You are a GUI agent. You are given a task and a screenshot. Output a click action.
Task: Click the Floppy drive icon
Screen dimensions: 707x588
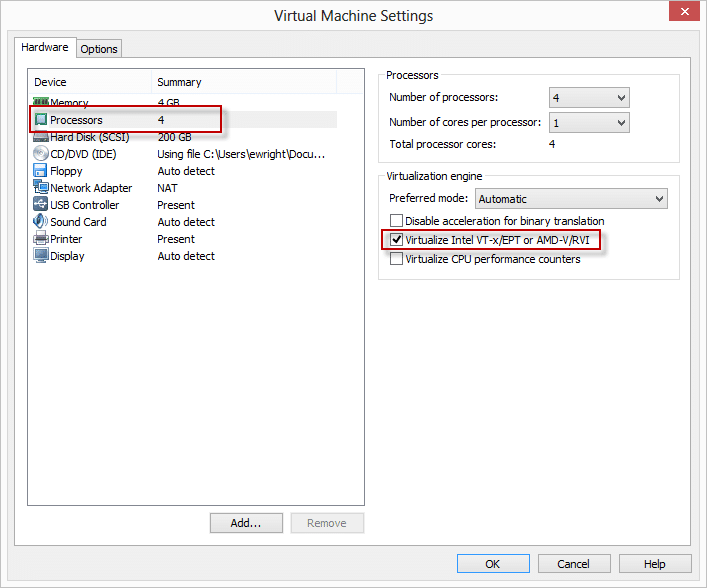point(41,171)
